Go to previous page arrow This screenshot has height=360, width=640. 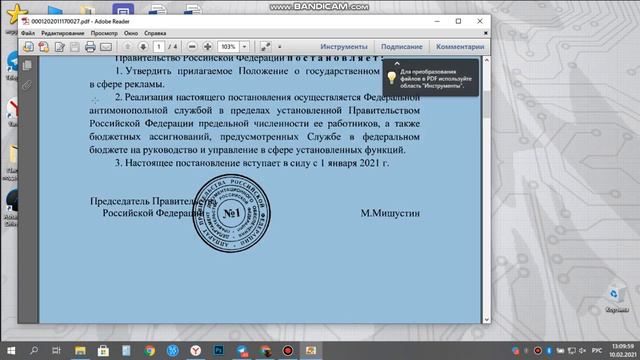coord(127,47)
